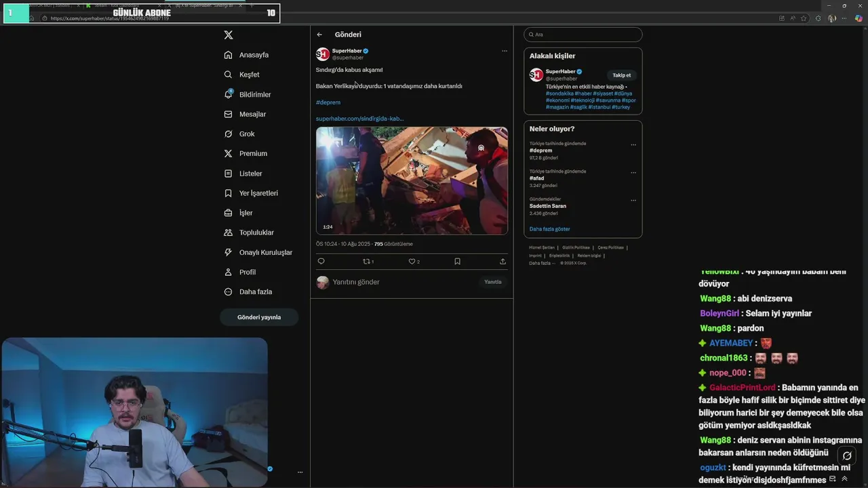Open the #deprem trending topic
The image size is (868, 488).
pos(541,150)
